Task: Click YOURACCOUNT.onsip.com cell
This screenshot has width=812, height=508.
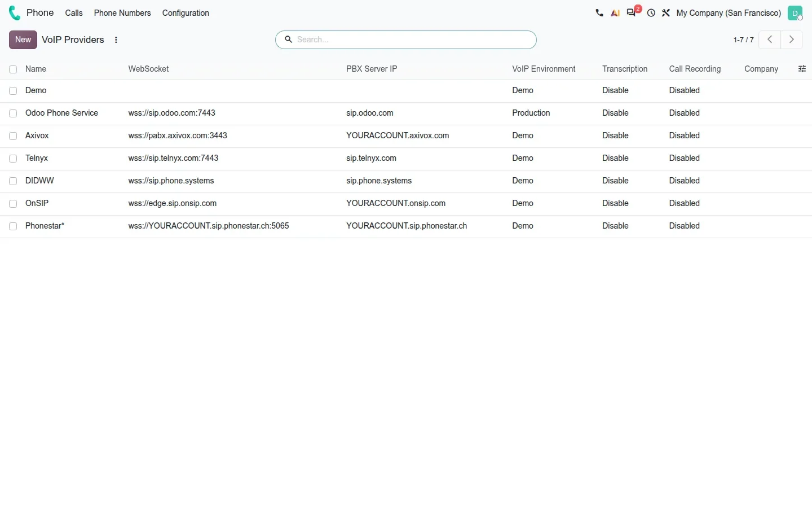Action: pyautogui.click(x=396, y=203)
